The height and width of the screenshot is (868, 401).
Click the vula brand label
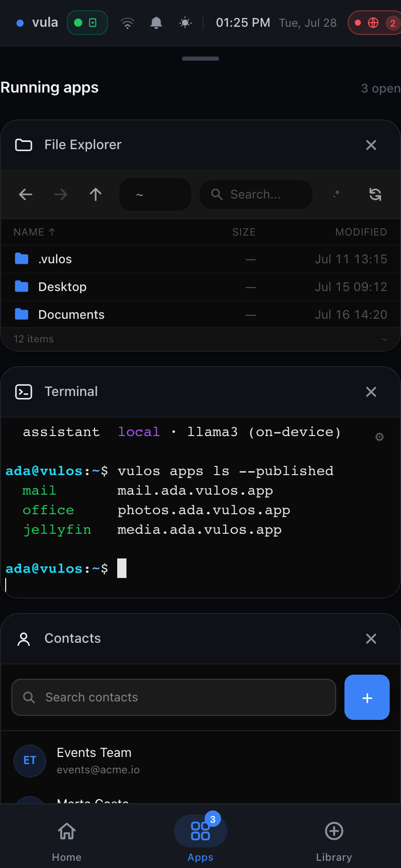(45, 23)
